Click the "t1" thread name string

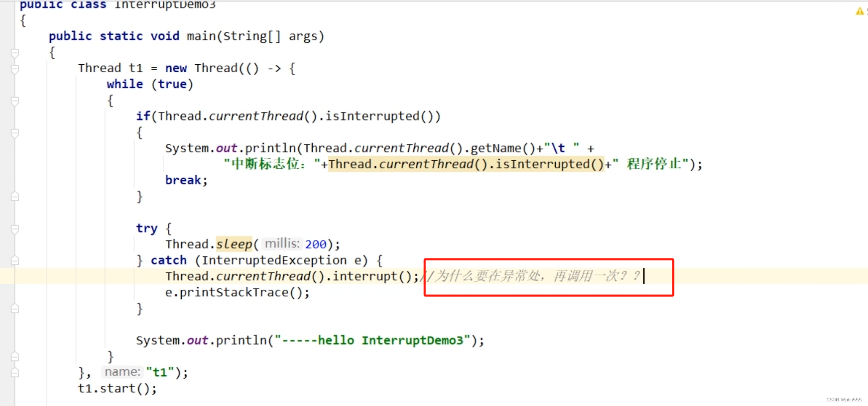point(160,373)
